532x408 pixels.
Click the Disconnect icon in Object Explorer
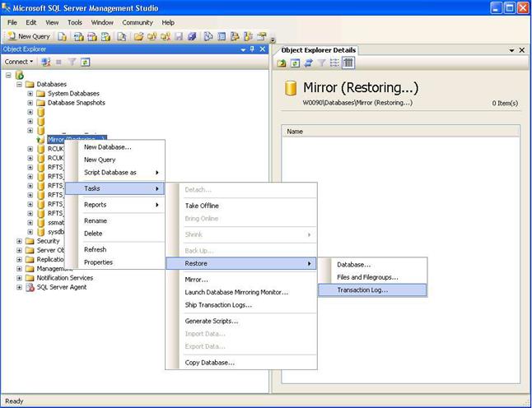tap(46, 62)
